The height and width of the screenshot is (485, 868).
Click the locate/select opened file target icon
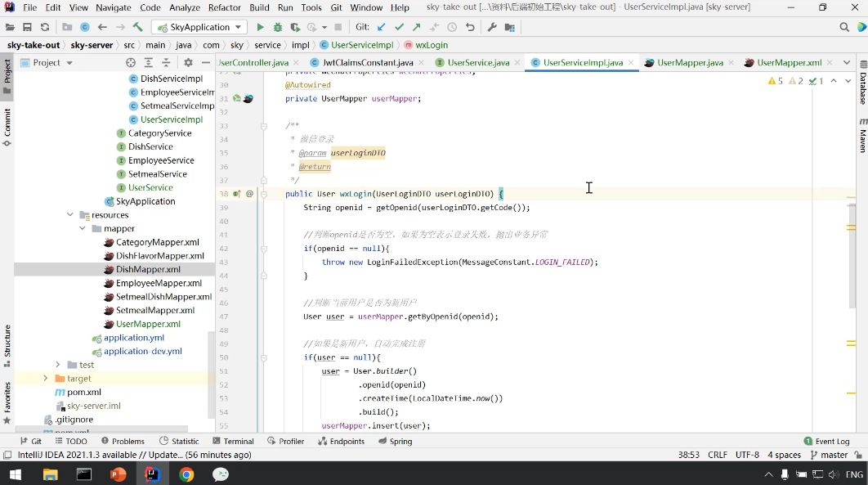coord(131,62)
